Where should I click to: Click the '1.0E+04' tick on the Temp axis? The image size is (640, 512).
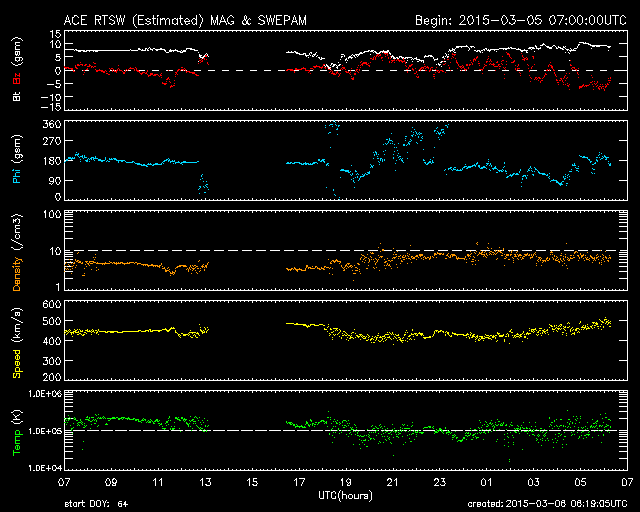tap(45, 468)
